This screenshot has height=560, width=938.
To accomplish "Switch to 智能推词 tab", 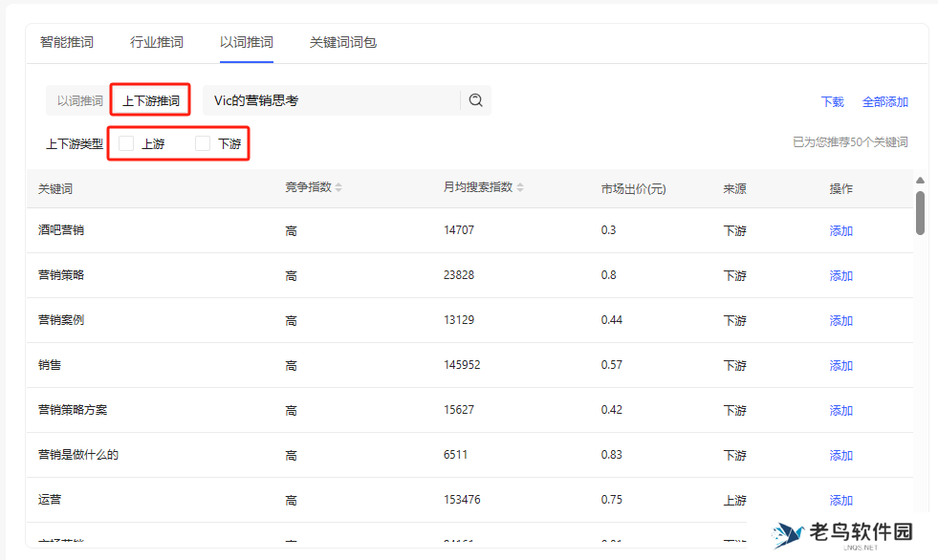I will tap(67, 42).
